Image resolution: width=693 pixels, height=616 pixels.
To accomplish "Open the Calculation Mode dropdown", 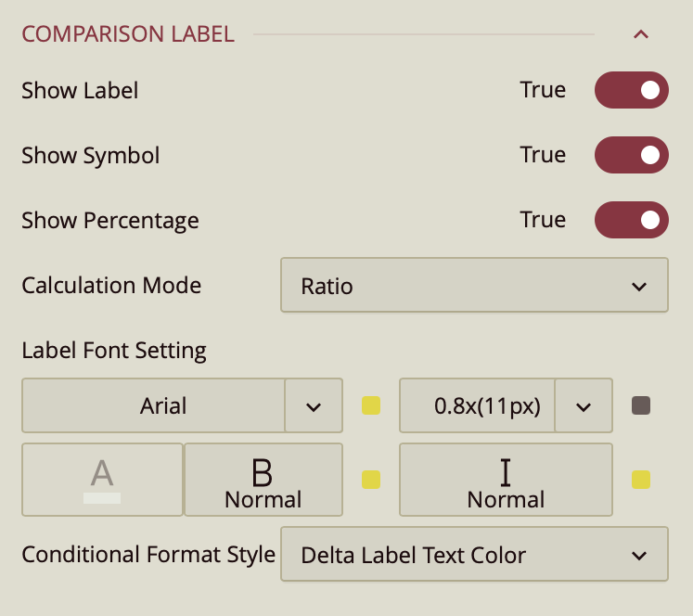I will pos(474,286).
